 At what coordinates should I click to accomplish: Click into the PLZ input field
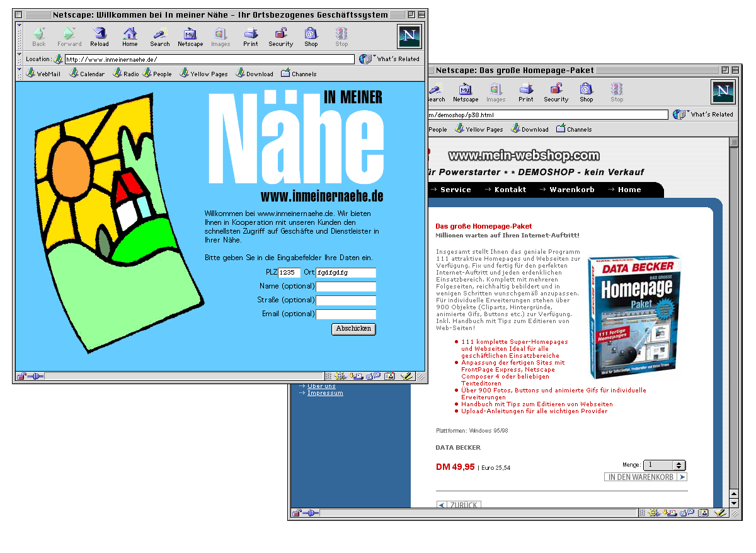[x=289, y=273]
